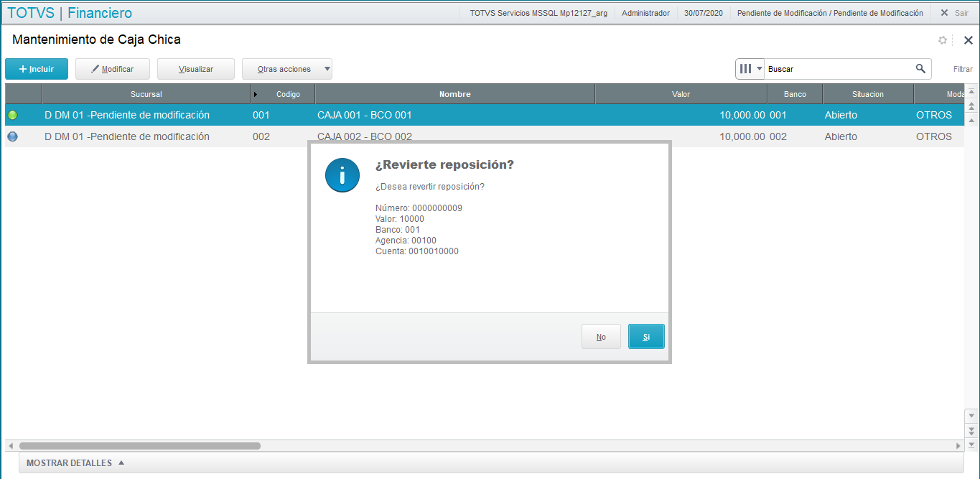The width and height of the screenshot is (980, 479).
Task: Click the blue status icon of row 002
Action: [x=12, y=136]
